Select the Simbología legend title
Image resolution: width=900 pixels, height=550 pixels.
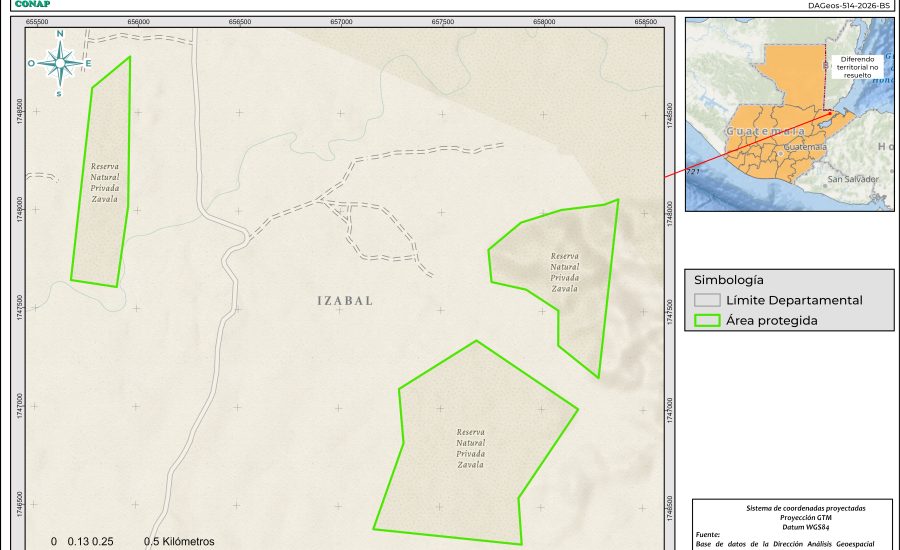coord(728,280)
